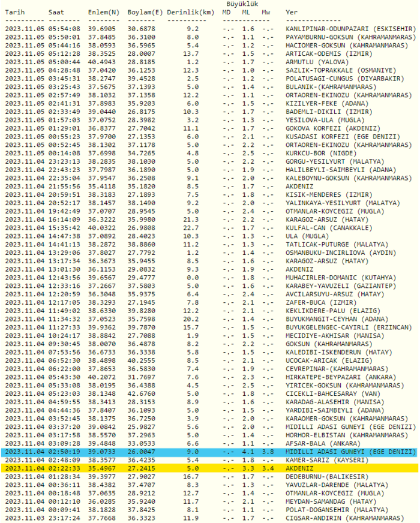
Task: Select the Enlem(N) column header
Action: tap(104, 12)
